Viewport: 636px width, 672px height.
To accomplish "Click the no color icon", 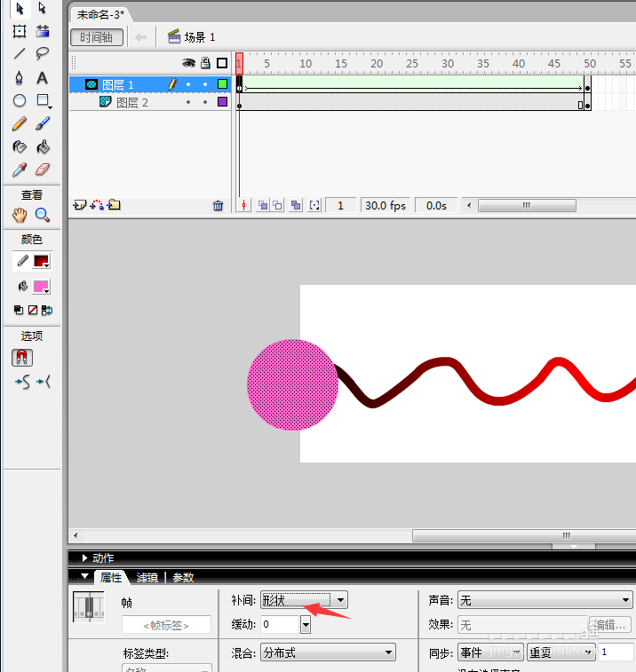I will (x=33, y=310).
